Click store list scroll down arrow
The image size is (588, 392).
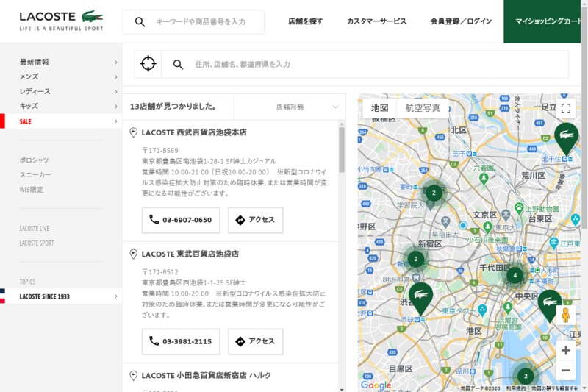[342, 389]
